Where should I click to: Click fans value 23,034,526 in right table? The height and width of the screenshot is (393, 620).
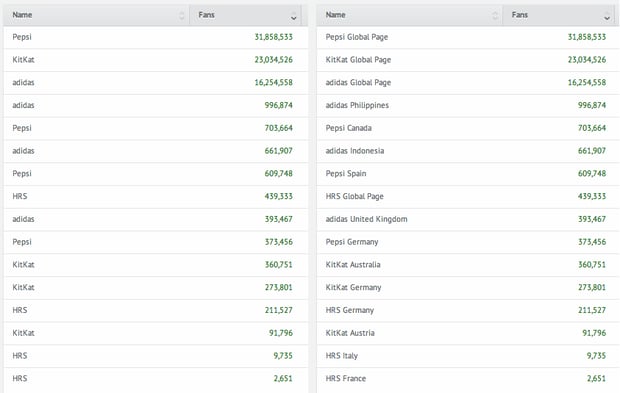(x=587, y=60)
